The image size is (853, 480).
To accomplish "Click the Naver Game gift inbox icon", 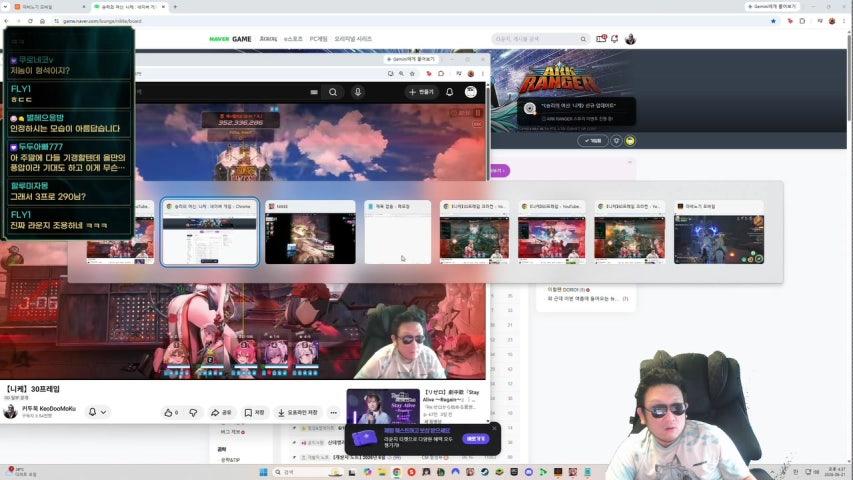I will point(601,39).
